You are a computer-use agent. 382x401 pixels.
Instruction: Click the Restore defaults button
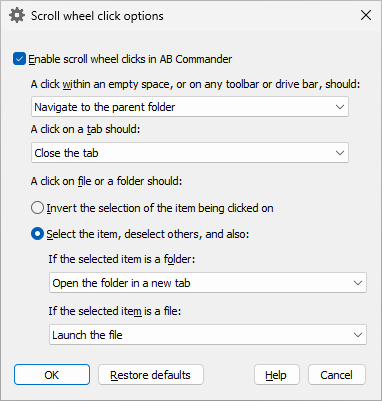[151, 375]
